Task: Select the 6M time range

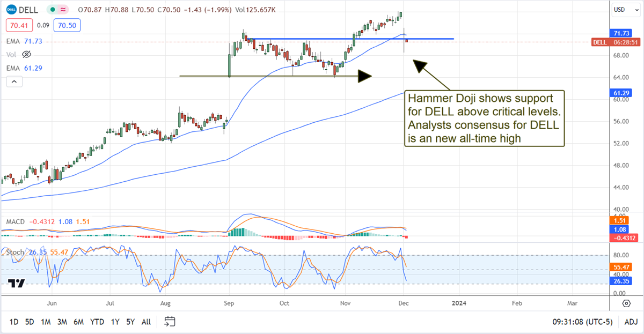Action: coord(78,322)
